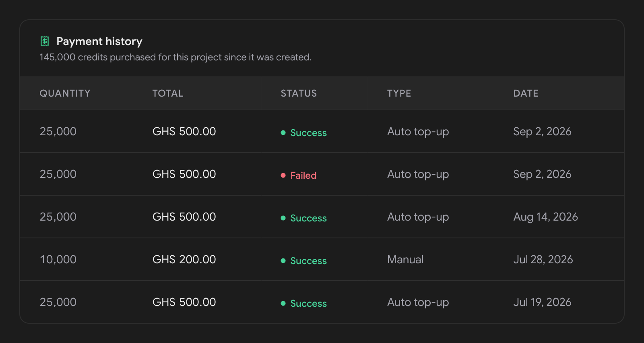Screen dimensions: 644x343
Task: Click the Aug 14, 2026 date
Action: coord(545,217)
